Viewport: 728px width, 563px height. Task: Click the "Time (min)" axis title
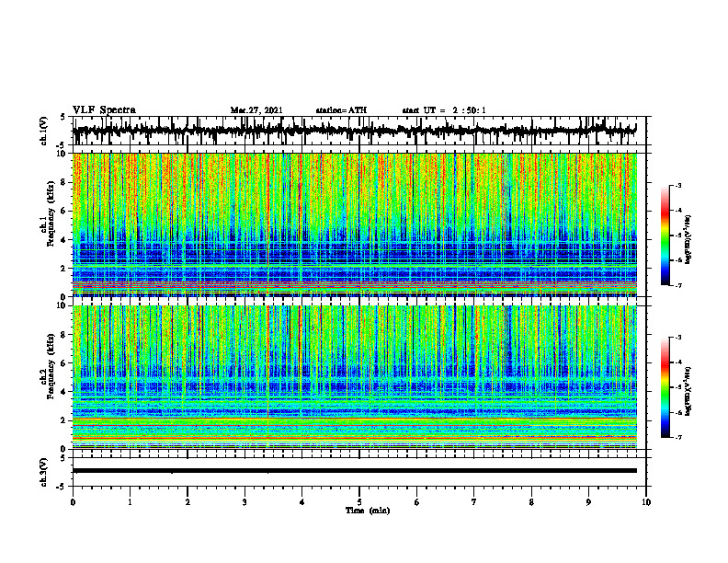368,511
